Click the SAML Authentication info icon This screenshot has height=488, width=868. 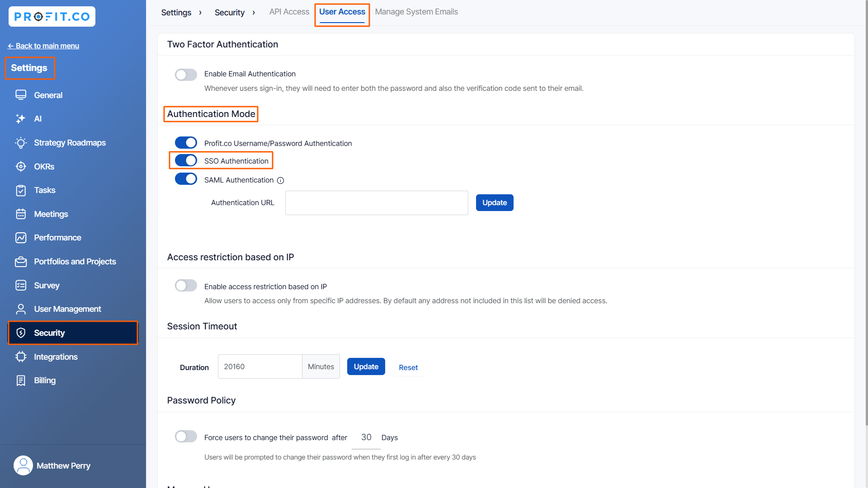coord(280,180)
